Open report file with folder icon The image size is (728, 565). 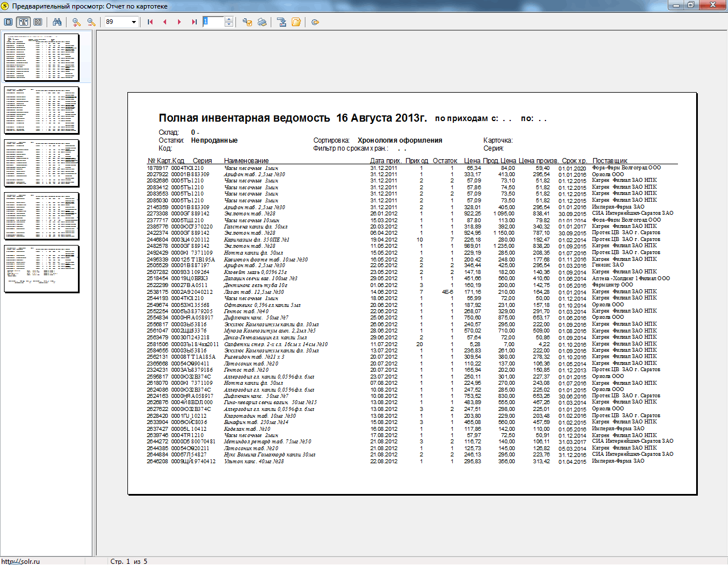296,22
